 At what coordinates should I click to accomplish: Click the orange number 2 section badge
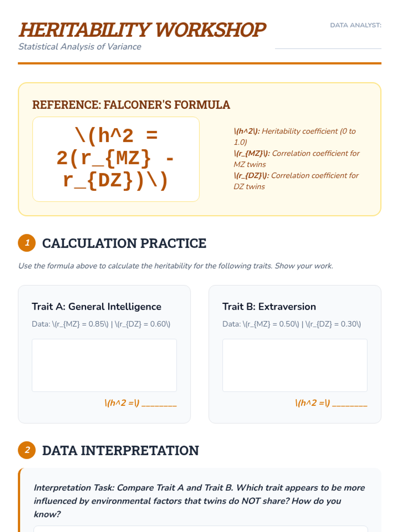(x=27, y=450)
